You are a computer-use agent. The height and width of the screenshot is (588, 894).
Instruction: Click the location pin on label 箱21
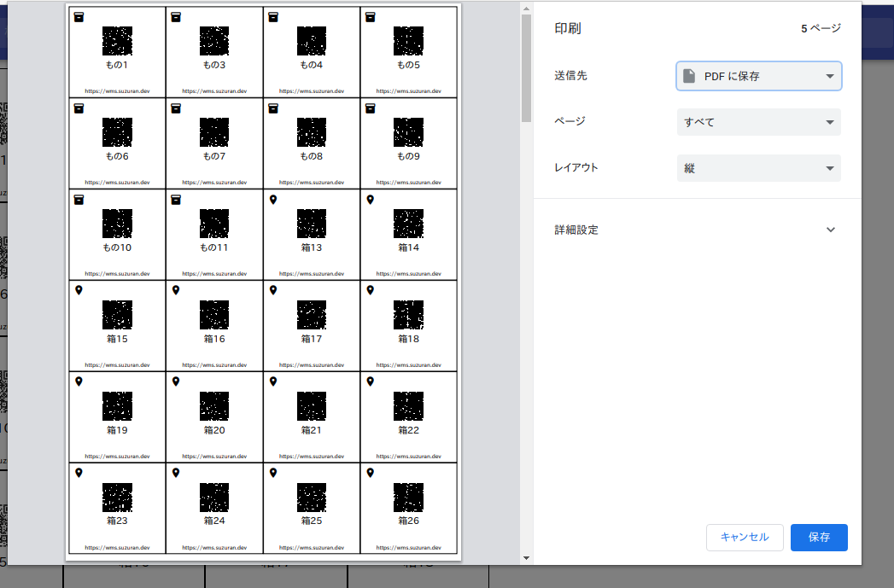click(274, 381)
